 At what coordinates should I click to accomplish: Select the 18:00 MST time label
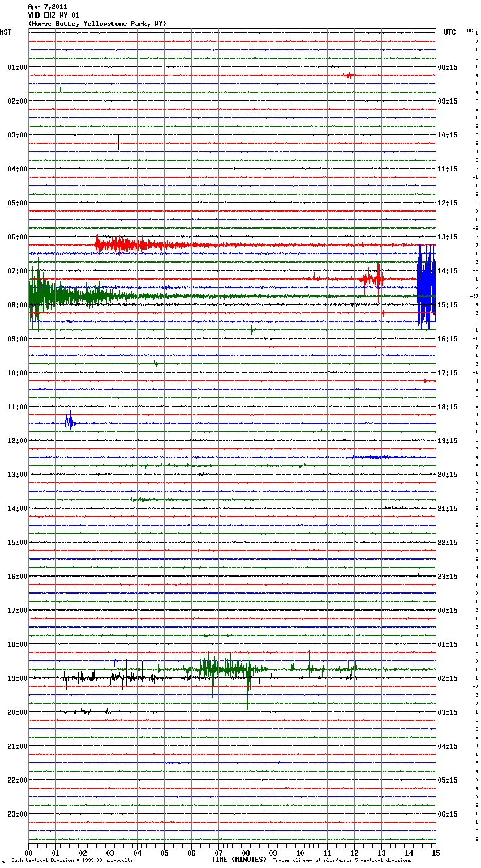click(x=18, y=644)
